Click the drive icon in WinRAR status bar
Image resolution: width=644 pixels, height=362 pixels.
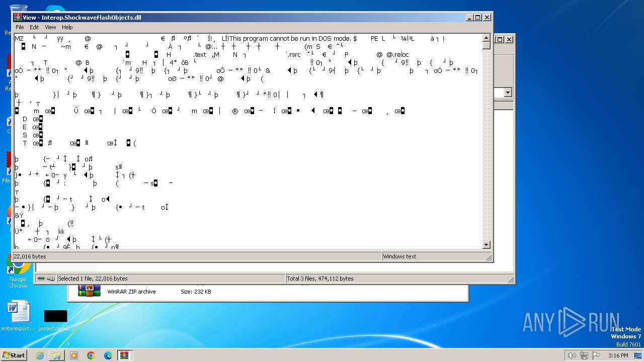coord(41,279)
